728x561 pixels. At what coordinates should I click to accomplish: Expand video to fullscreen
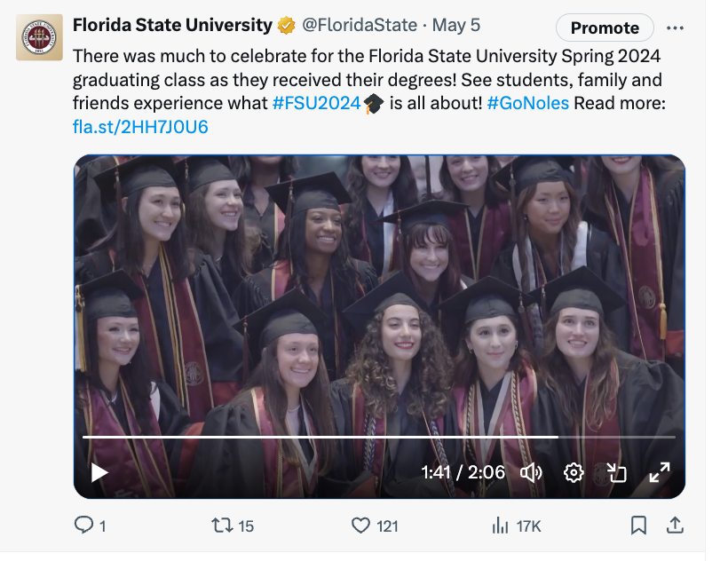659,472
